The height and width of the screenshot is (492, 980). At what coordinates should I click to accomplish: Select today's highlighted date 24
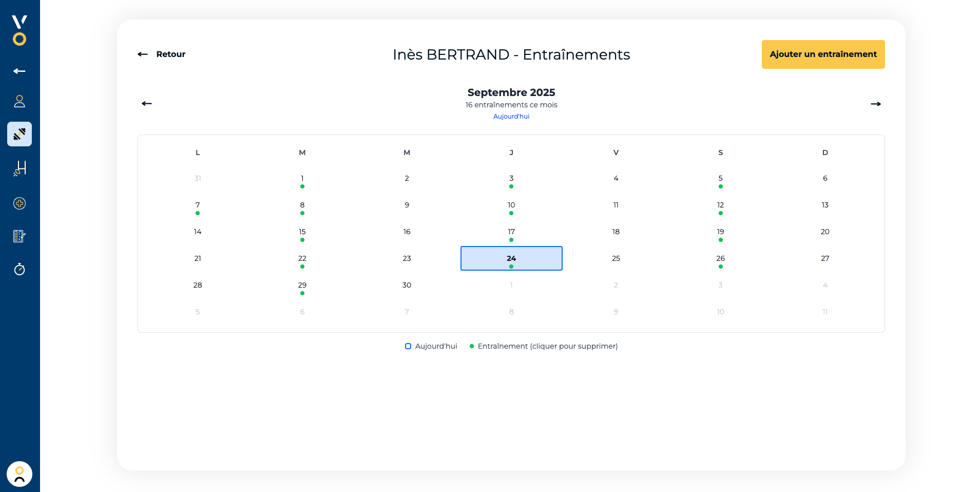click(x=511, y=258)
